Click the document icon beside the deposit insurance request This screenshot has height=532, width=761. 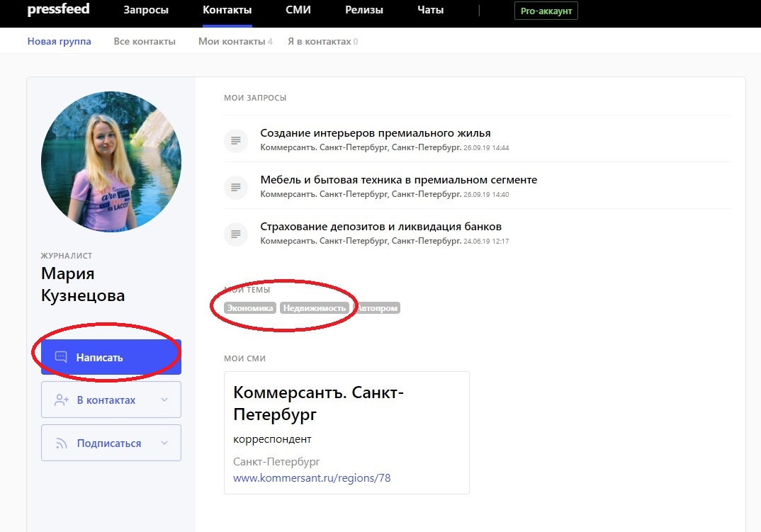[235, 234]
